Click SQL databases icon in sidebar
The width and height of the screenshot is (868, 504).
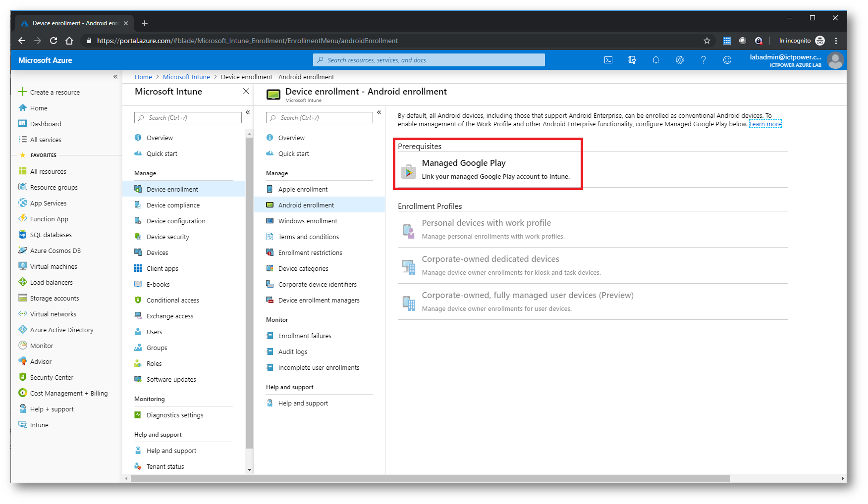tap(23, 235)
